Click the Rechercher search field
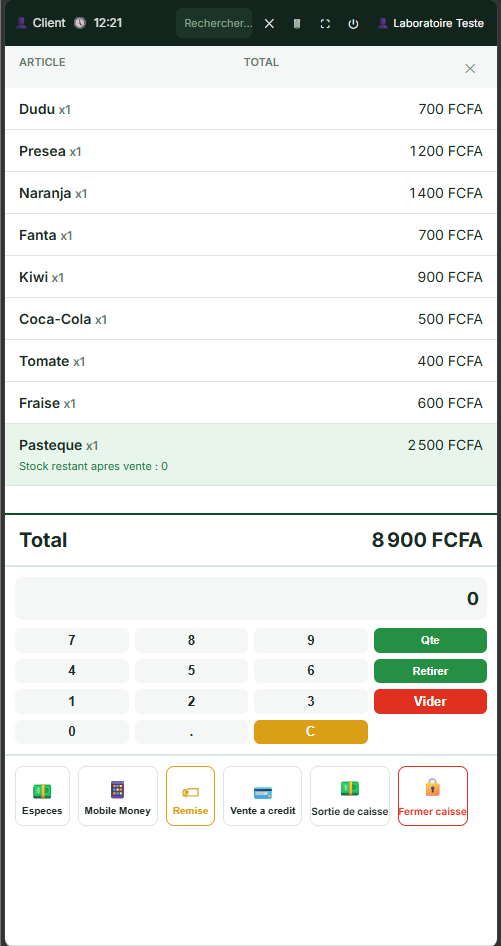The image size is (501, 946). [214, 23]
